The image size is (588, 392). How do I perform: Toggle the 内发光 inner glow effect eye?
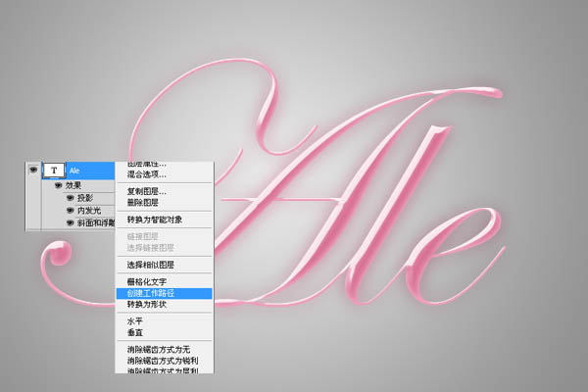tap(70, 210)
